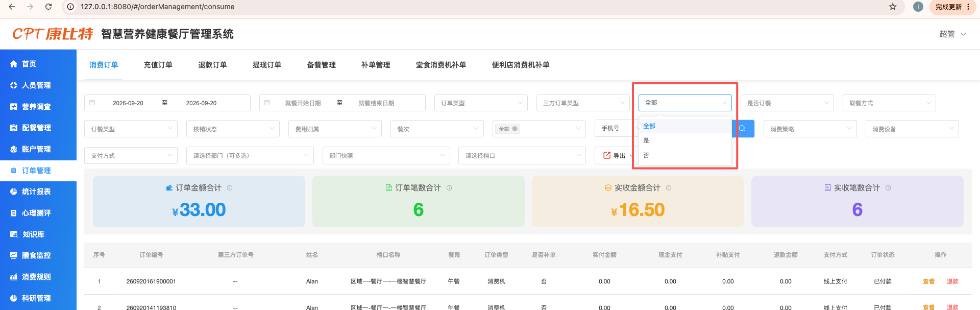This screenshot has height=310, width=980.
Task: Switch to the 提现订单 tab
Action: click(x=267, y=65)
